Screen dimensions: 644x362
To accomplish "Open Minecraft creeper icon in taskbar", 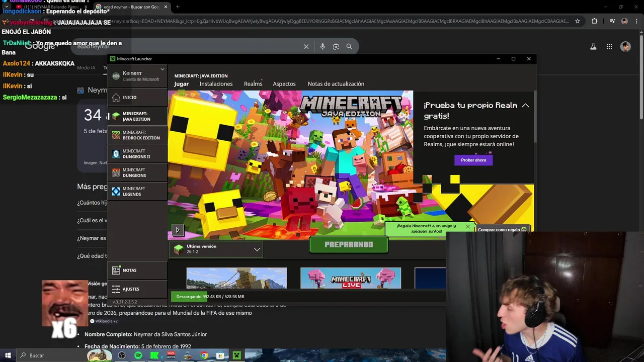I will [236, 355].
